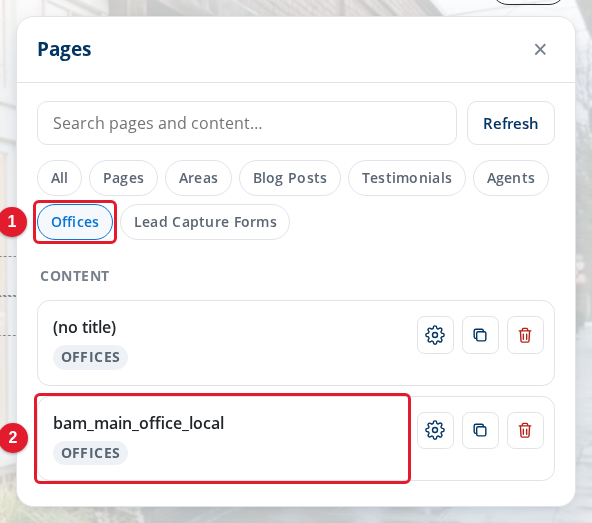Click the OFFICES tag under bam_main_office_local

pos(90,453)
